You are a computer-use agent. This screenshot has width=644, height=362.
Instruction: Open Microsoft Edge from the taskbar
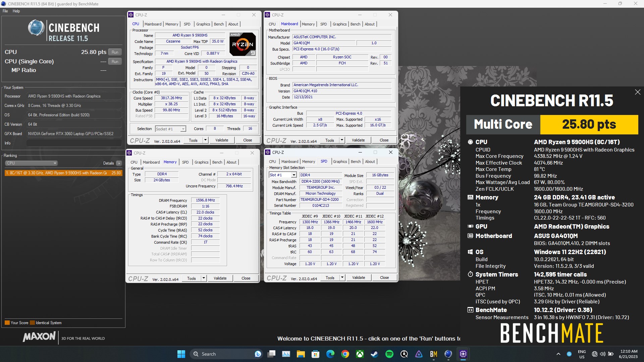pyautogui.click(x=330, y=354)
